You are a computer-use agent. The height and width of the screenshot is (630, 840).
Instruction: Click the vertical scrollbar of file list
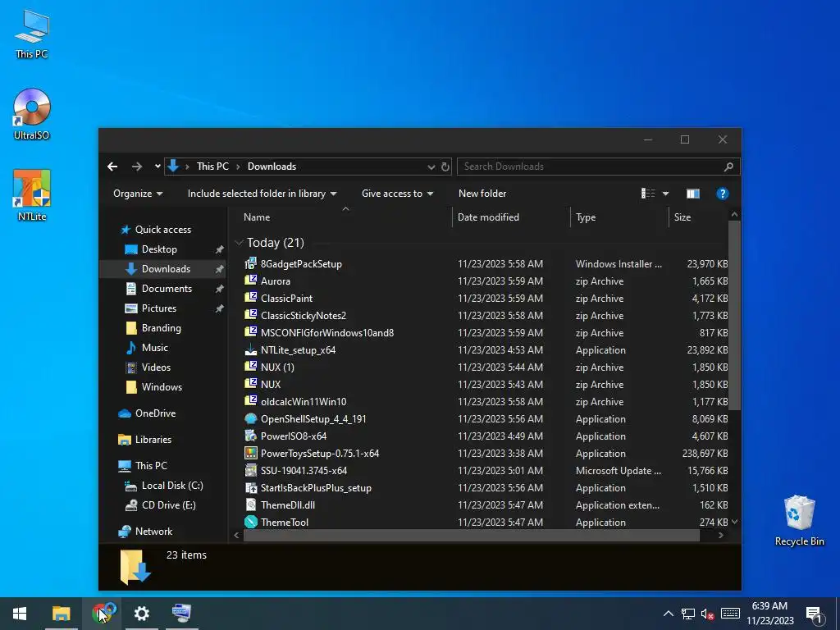734,316
